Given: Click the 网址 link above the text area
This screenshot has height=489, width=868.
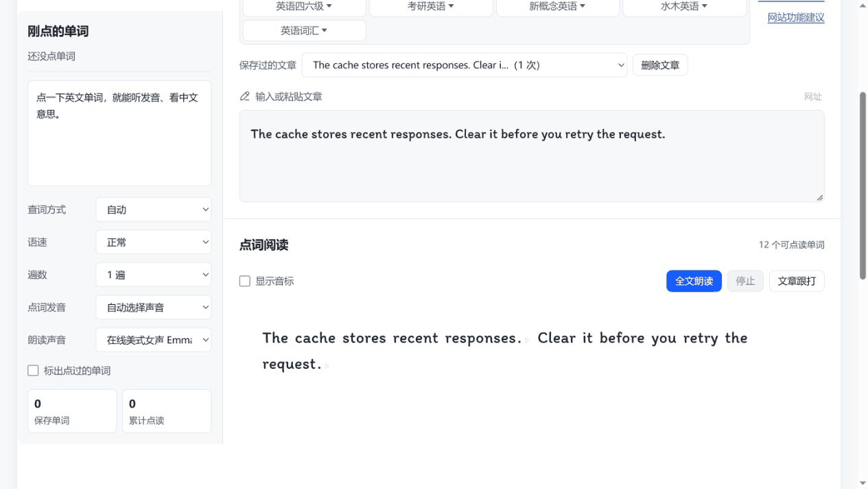Looking at the screenshot, I should (813, 97).
